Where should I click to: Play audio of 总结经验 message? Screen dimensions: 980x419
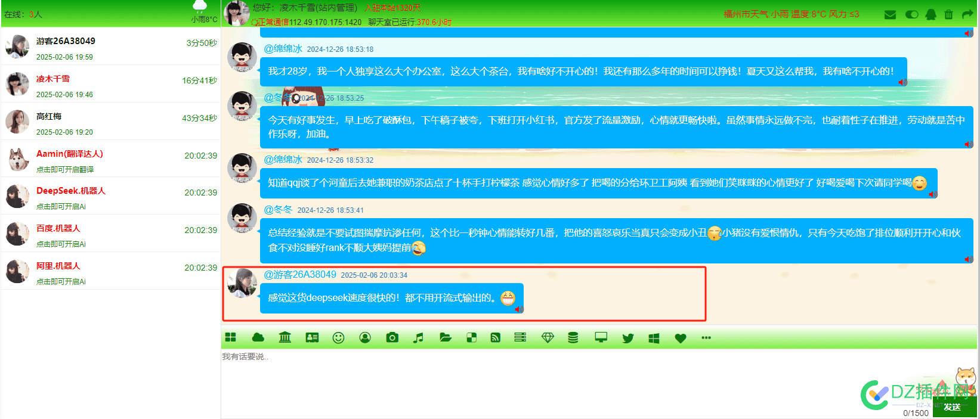969,259
